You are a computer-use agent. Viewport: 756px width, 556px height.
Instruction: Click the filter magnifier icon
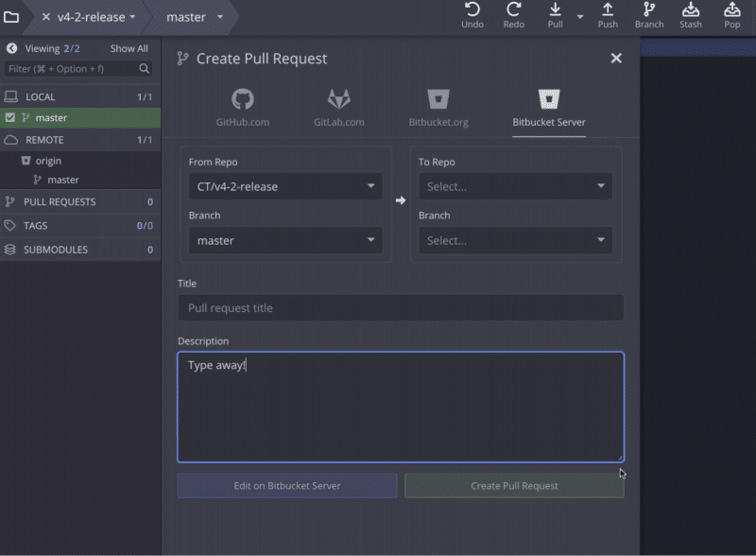(x=145, y=68)
